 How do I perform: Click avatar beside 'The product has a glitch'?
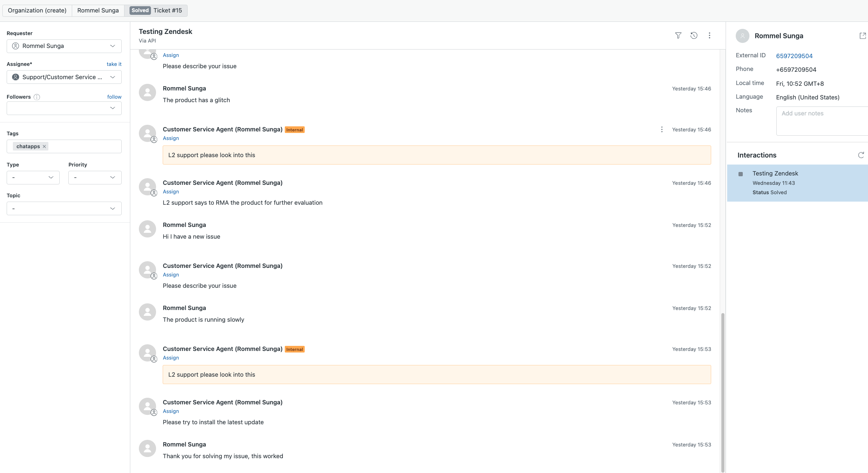click(147, 92)
